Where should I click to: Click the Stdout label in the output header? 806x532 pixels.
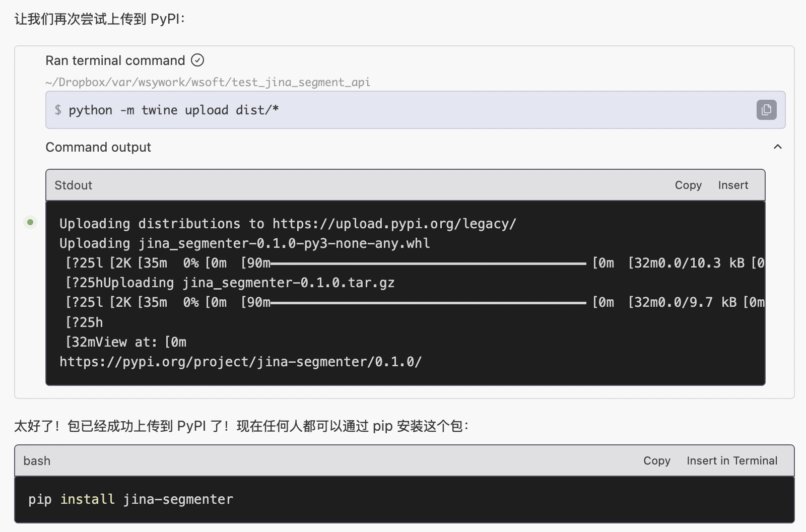tap(74, 185)
